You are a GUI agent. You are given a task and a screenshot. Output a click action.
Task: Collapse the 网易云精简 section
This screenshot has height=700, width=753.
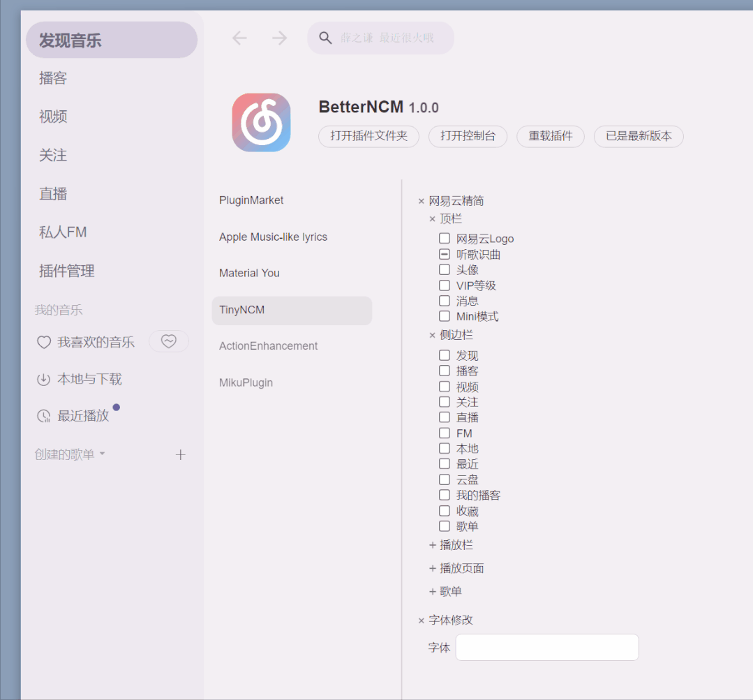(421, 201)
